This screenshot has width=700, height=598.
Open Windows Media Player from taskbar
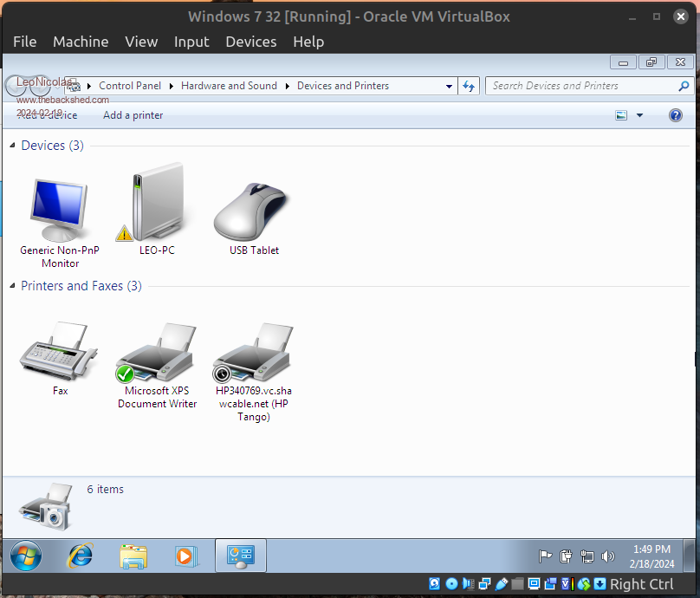(x=186, y=556)
